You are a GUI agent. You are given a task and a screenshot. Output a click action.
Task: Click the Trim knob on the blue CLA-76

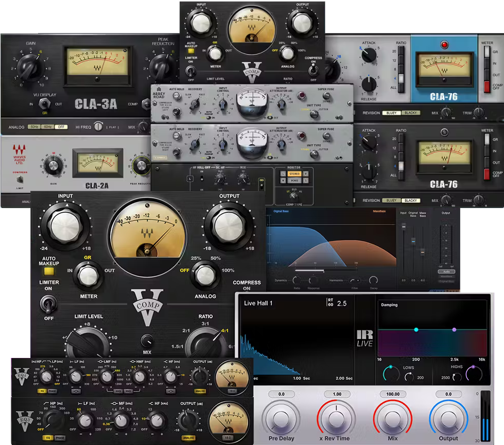[x=479, y=112]
